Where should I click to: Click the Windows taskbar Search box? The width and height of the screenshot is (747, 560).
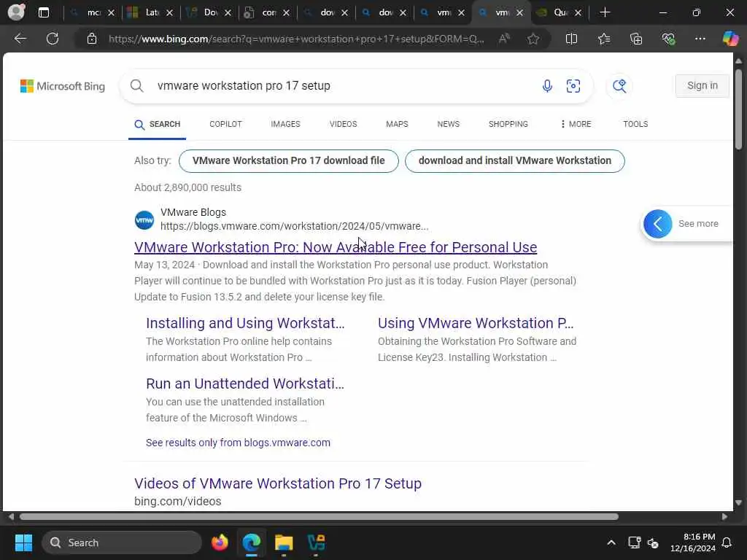point(122,542)
